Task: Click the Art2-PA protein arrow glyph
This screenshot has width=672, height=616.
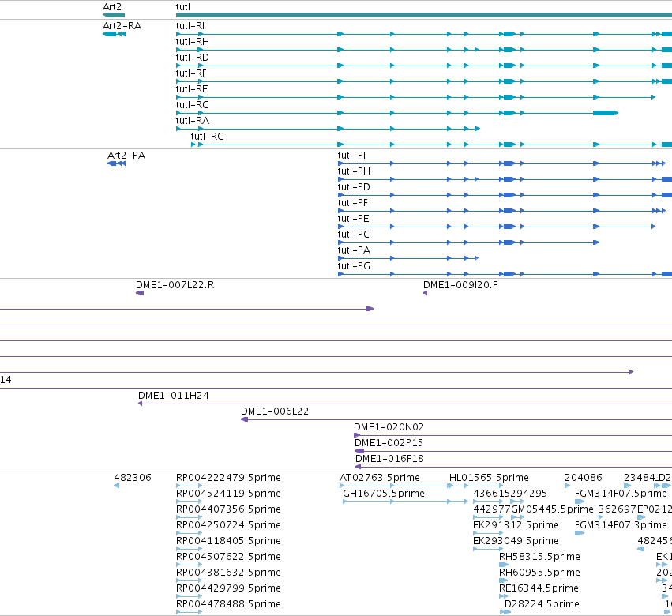Action: 116,163
